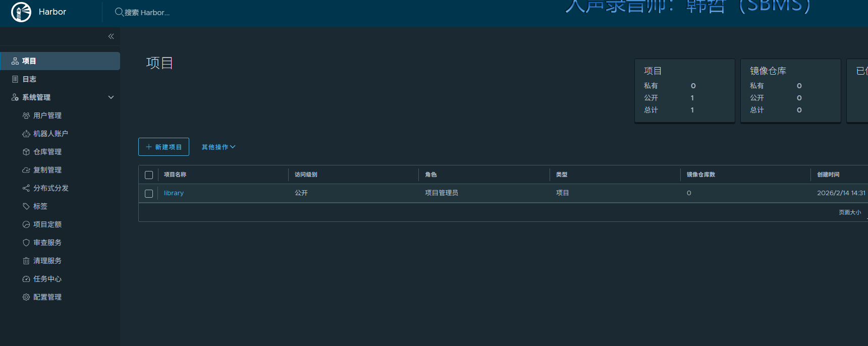Sort by 角色 column header
Screen dimensions: 868x346
click(431, 175)
